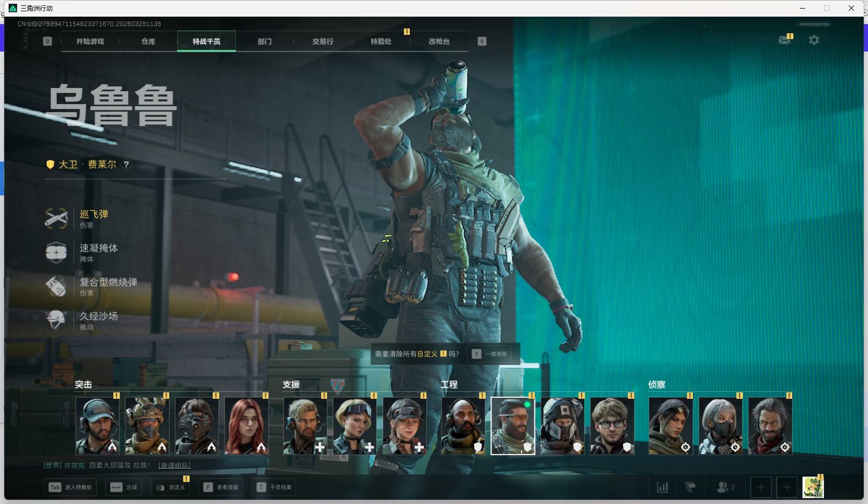
Task: Click the 久经沙场 passive skill icon
Action: point(56,320)
